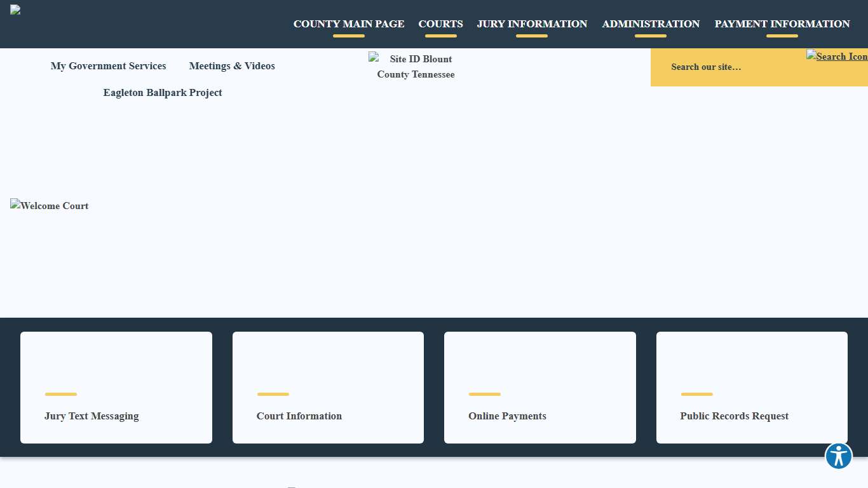
Task: Open the Meetings & Videos page
Action: point(232,66)
